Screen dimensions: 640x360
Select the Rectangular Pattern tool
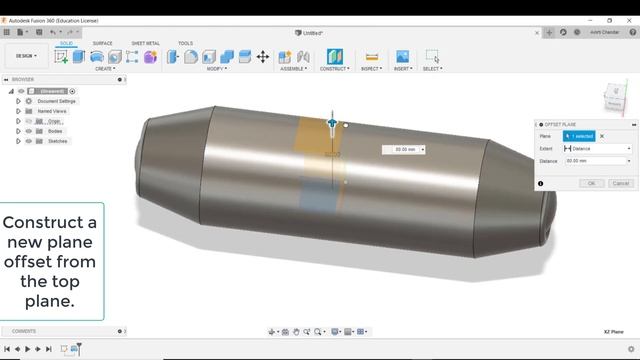tap(132, 57)
